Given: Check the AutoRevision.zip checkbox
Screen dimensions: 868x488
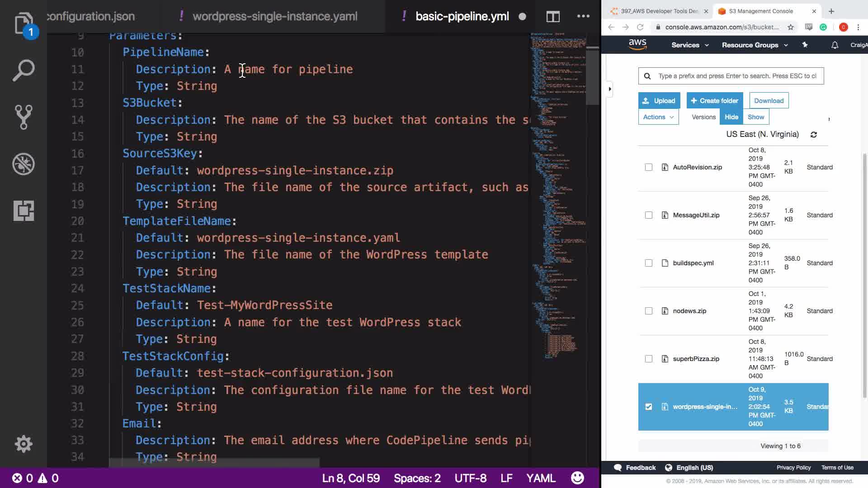Looking at the screenshot, I should click(x=649, y=167).
